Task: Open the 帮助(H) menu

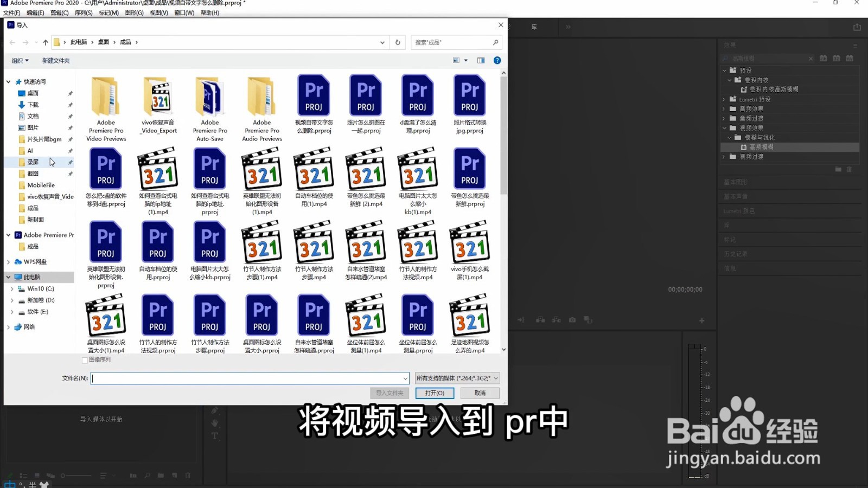Action: (x=209, y=12)
